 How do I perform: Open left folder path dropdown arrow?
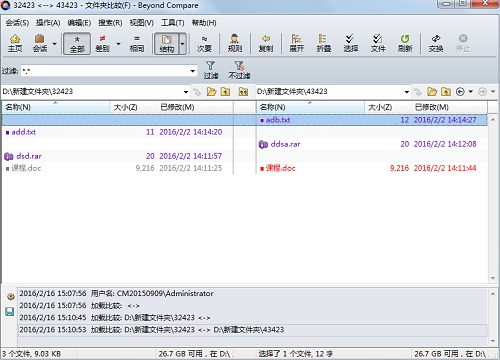pos(186,92)
